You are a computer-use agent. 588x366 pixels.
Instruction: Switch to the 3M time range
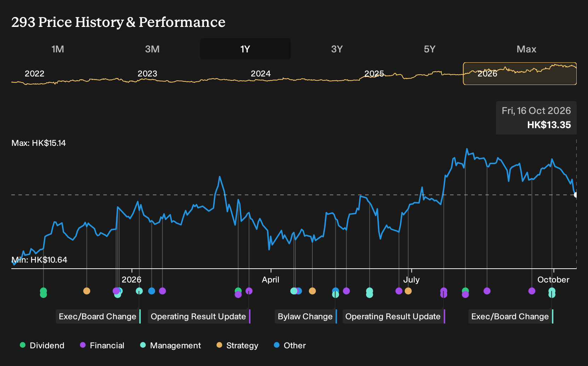[152, 49]
